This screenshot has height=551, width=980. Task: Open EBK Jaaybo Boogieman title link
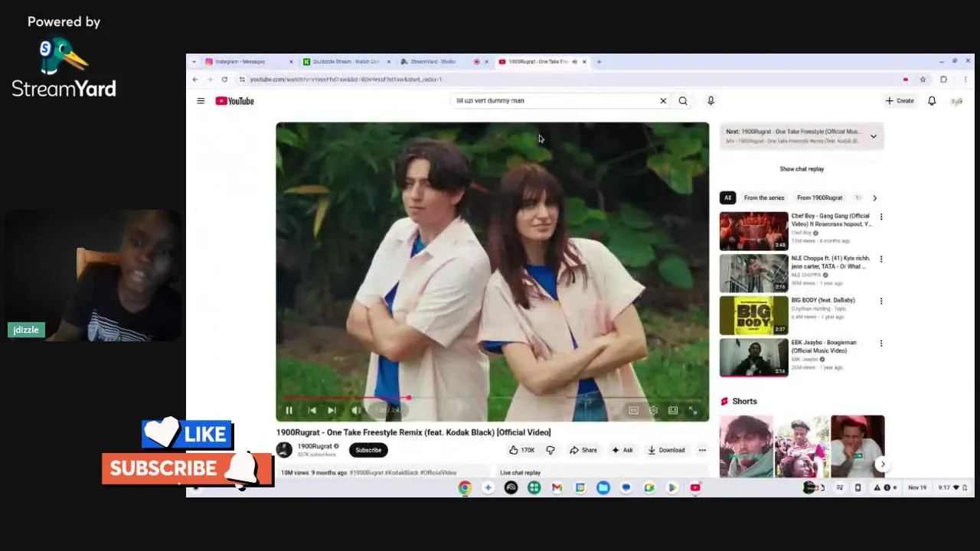pyautogui.click(x=824, y=347)
